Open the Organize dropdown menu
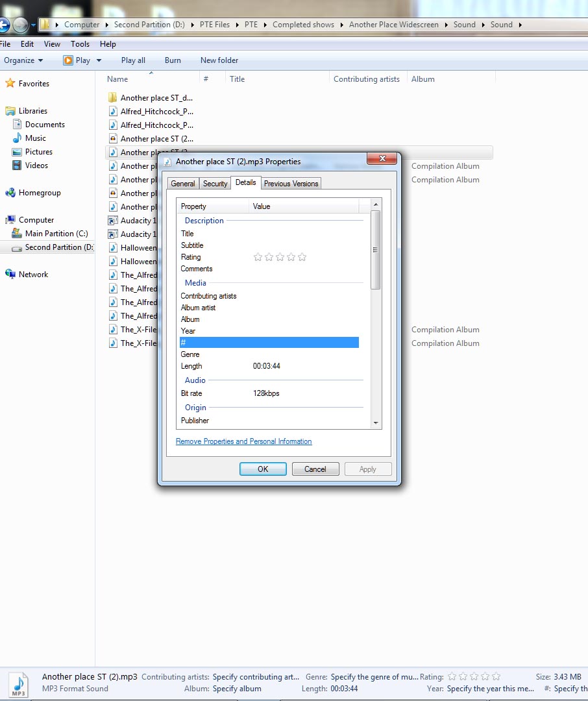The height and width of the screenshot is (701, 588). 23,60
